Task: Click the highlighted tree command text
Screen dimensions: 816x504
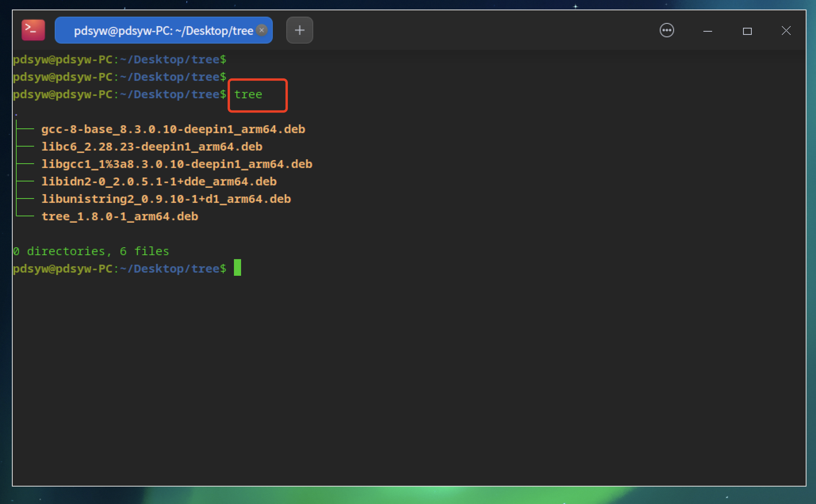Action: pos(248,94)
